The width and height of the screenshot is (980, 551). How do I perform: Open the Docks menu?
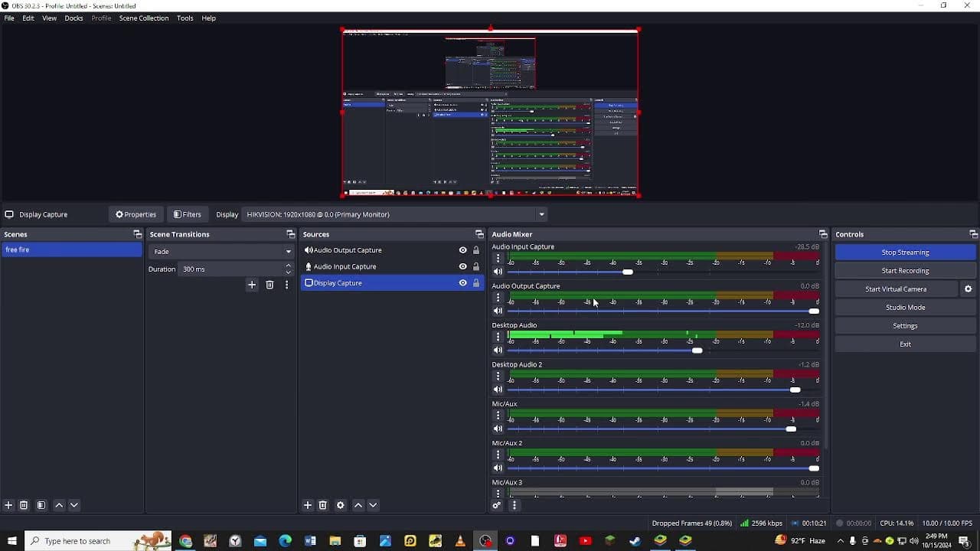(x=73, y=18)
